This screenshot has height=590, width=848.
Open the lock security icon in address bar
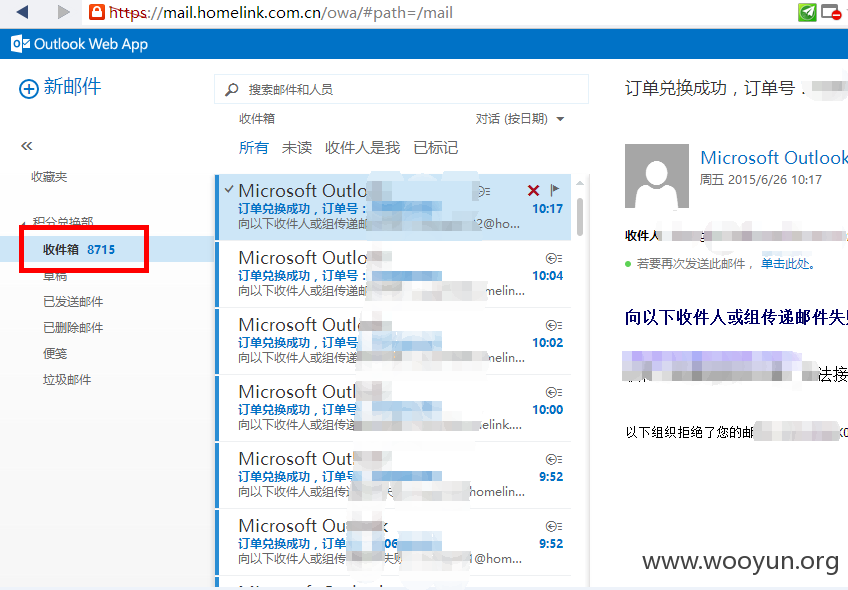coord(97,12)
